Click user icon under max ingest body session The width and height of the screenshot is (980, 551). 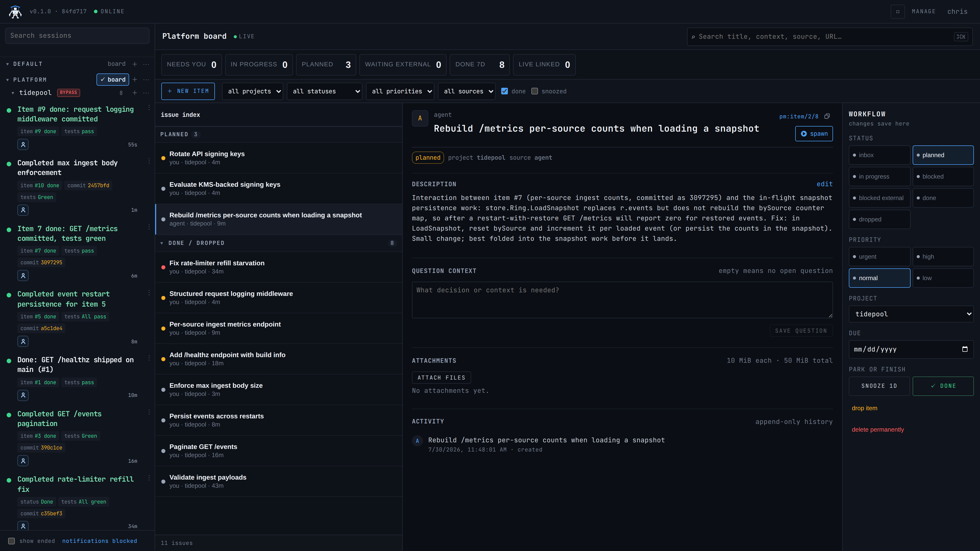23,210
